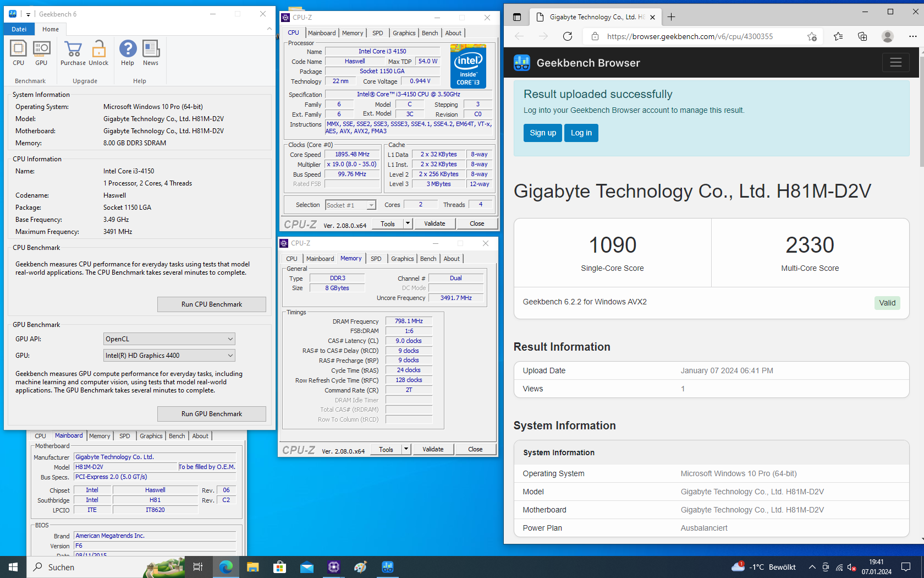Toggle the Geekbench Browser hamburger menu
Screen dimensions: 924x578
click(x=895, y=62)
